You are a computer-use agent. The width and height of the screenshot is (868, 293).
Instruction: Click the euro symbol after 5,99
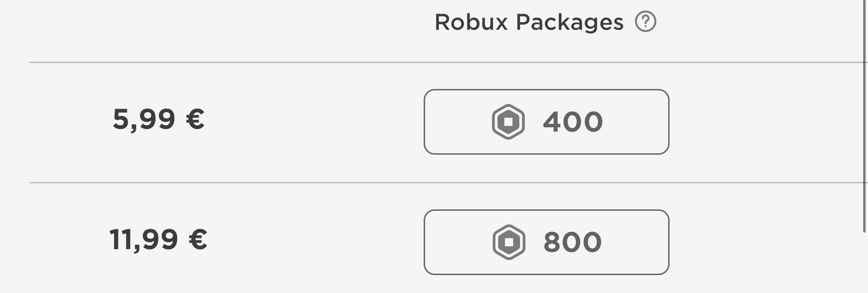pyautogui.click(x=195, y=119)
